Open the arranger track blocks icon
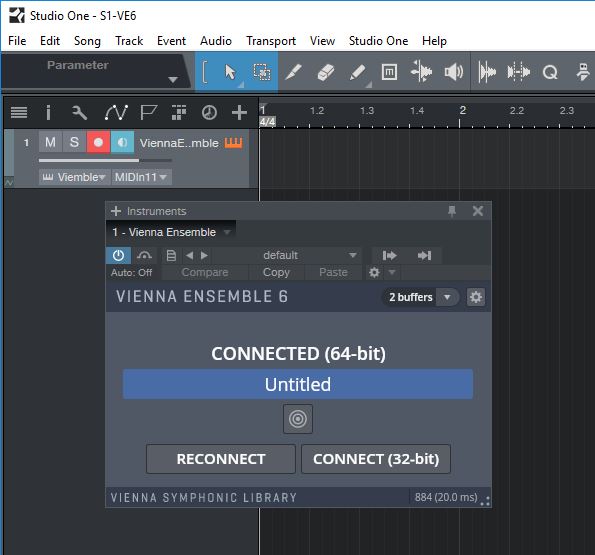 (x=179, y=112)
